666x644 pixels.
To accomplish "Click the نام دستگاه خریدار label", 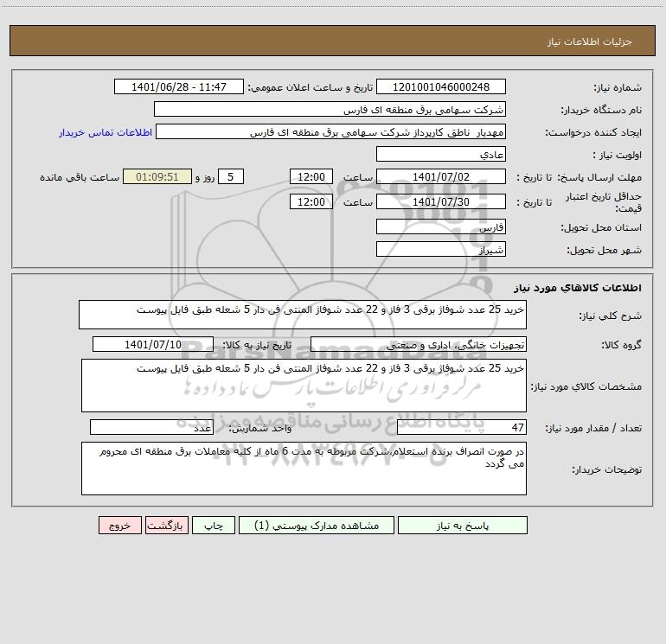I will pos(601,110).
